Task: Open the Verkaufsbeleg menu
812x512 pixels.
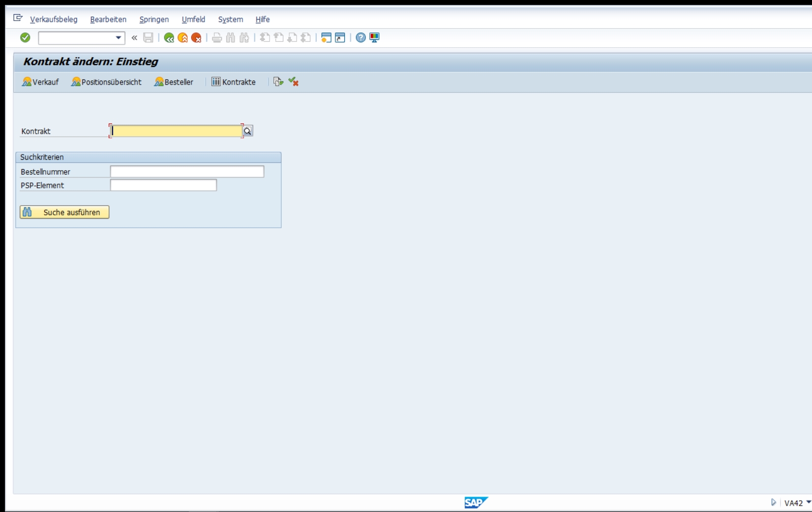Action: [54, 19]
